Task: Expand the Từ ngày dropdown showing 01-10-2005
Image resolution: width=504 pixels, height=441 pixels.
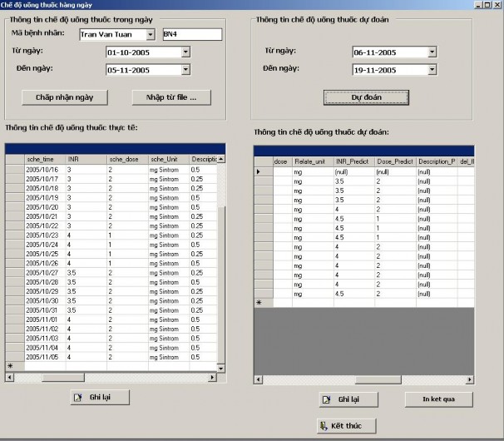Action: (x=185, y=52)
